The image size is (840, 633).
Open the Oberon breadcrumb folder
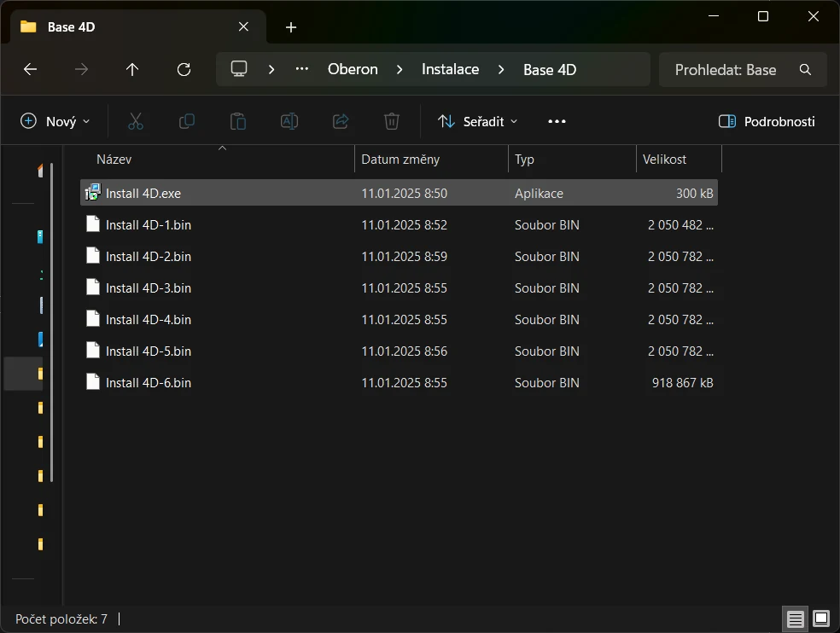353,70
